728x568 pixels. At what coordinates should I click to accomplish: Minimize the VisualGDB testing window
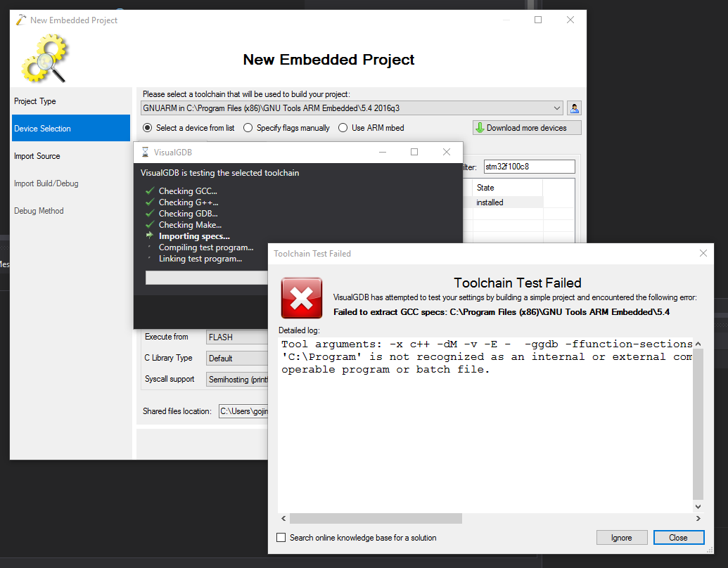pos(383,152)
